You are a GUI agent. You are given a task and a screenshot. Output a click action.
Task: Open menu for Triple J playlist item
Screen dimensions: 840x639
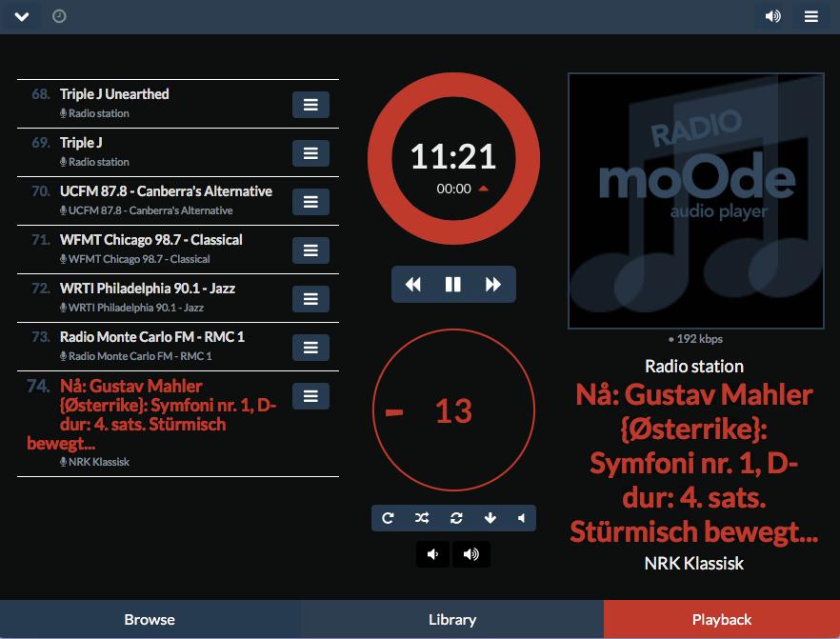(310, 153)
